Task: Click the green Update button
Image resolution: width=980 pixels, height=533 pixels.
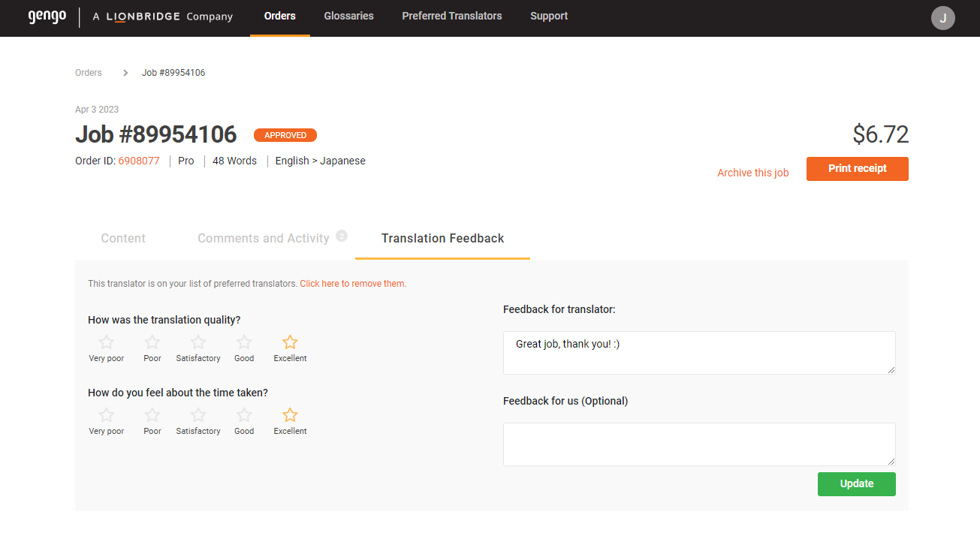Action: (857, 484)
